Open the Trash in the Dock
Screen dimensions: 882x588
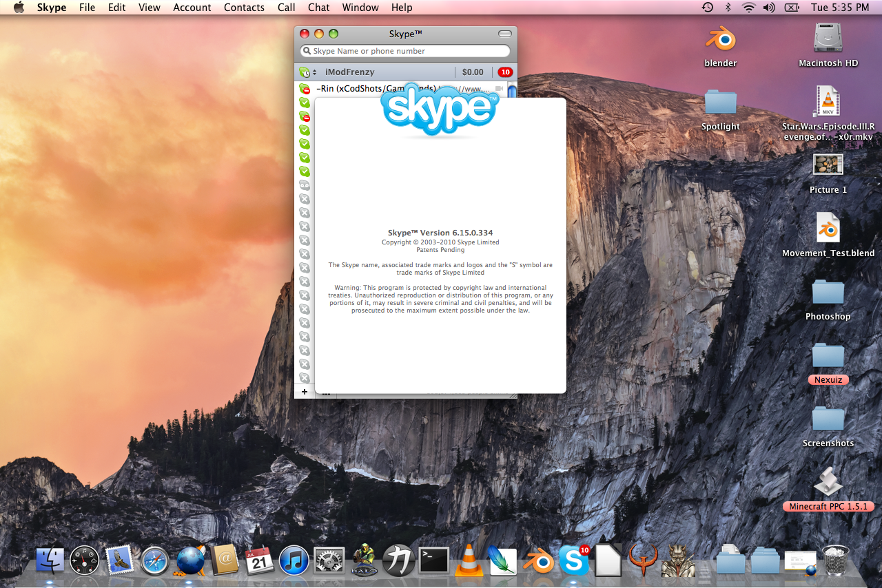point(836,560)
